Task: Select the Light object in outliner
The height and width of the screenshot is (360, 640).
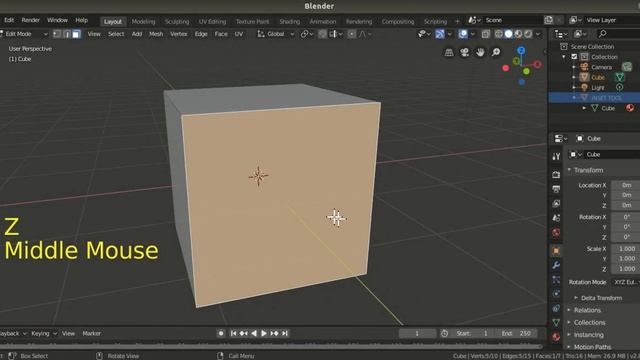Action: [x=598, y=88]
